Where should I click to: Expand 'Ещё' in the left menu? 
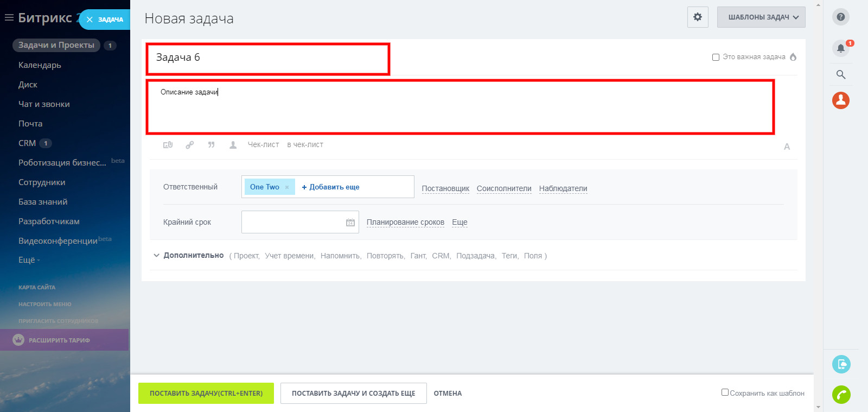[x=28, y=260]
